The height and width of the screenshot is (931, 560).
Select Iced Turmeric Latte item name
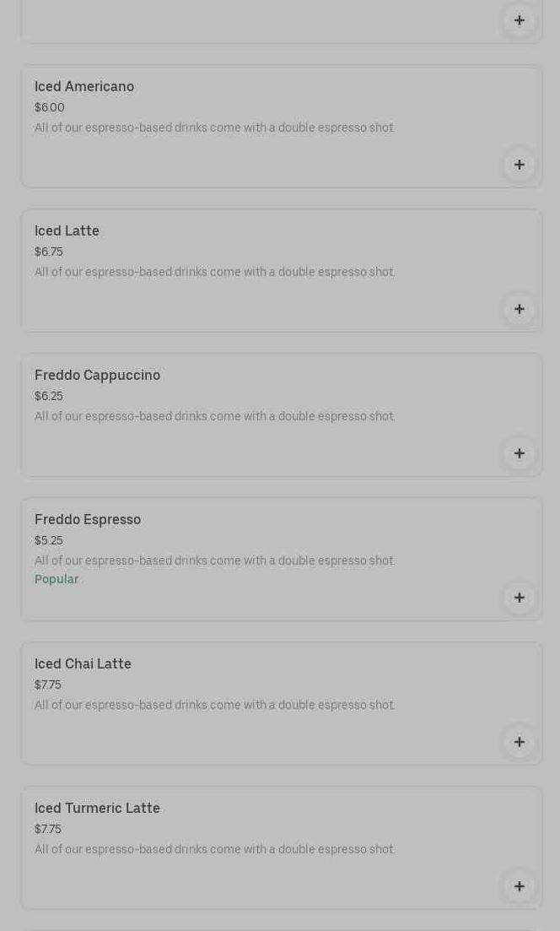point(97,809)
